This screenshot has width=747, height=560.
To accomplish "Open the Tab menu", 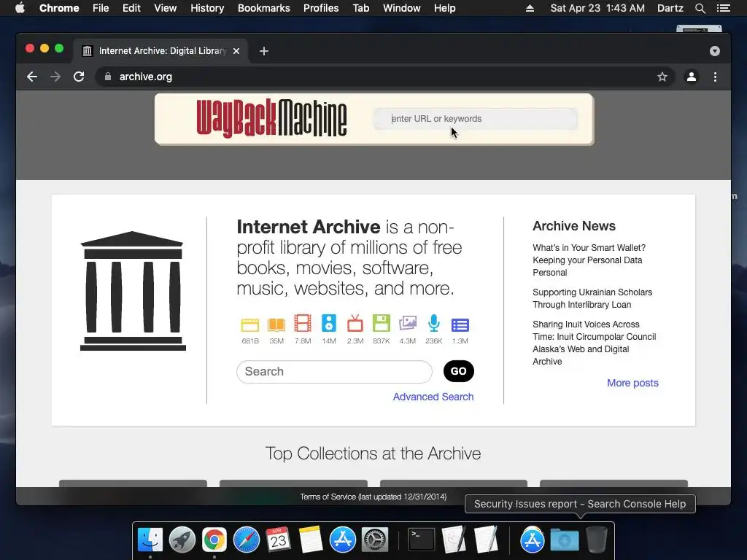I will pyautogui.click(x=361, y=8).
